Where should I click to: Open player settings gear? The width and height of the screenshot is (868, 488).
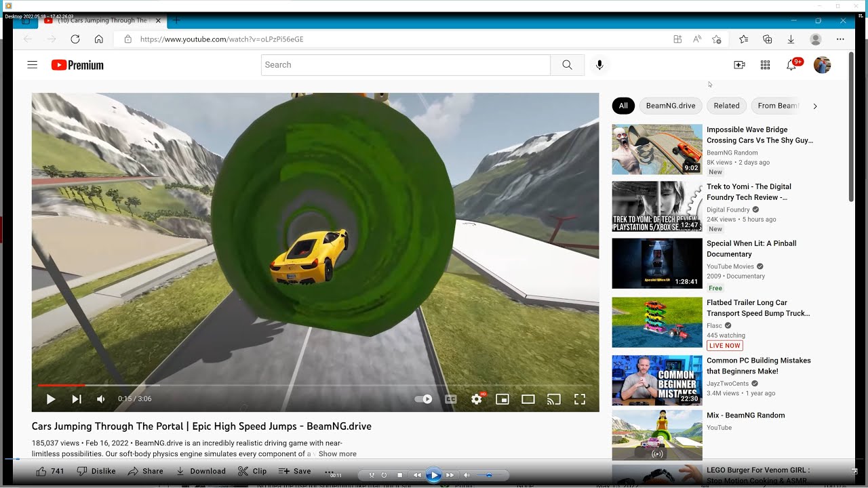(477, 399)
